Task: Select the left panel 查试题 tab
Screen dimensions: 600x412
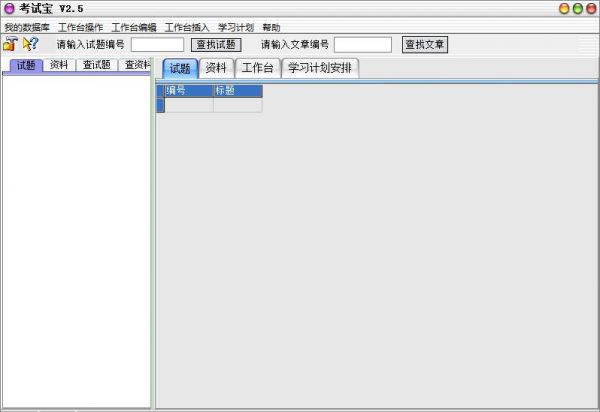Action: click(x=96, y=65)
